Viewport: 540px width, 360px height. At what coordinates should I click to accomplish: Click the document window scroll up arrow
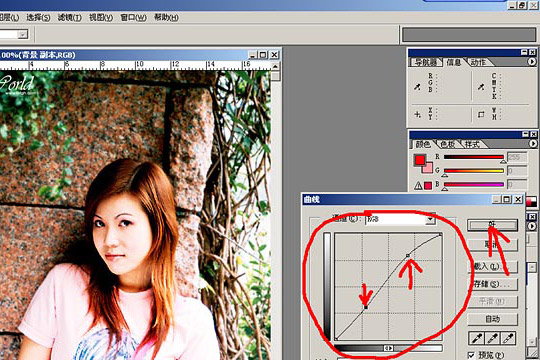point(275,66)
